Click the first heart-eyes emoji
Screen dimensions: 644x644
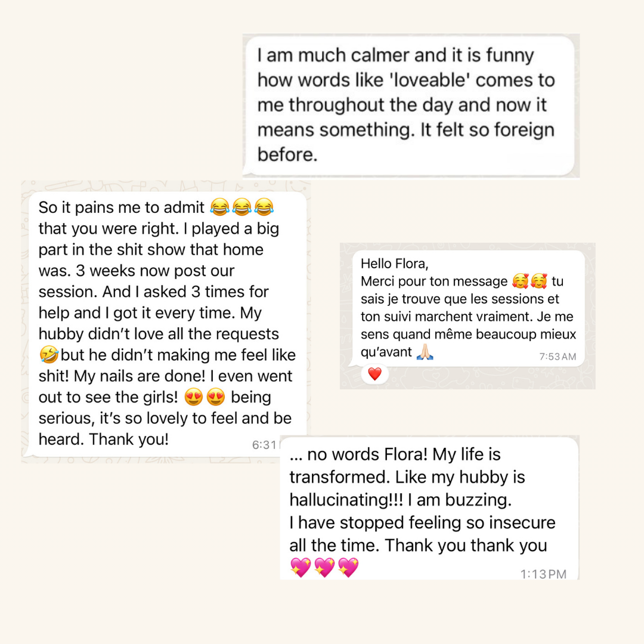(194, 397)
